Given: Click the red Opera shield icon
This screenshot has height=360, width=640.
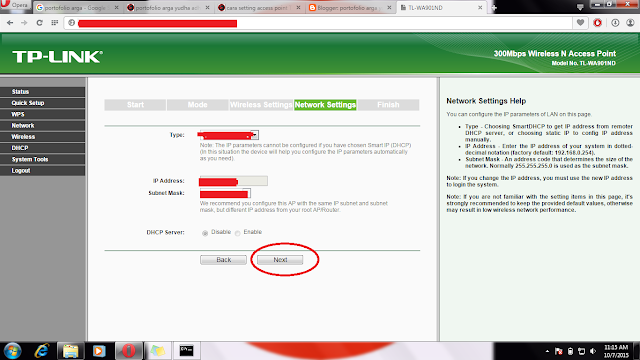Looking at the screenshot, I should point(598,23).
